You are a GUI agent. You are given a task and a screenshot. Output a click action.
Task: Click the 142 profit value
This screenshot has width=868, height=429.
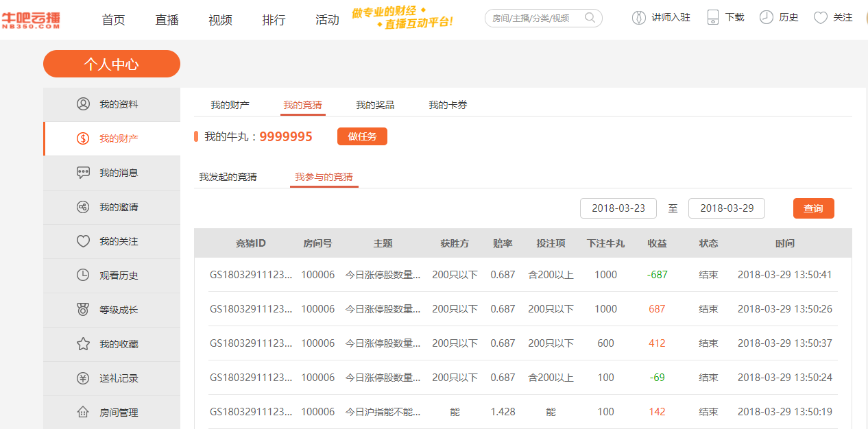click(x=657, y=412)
